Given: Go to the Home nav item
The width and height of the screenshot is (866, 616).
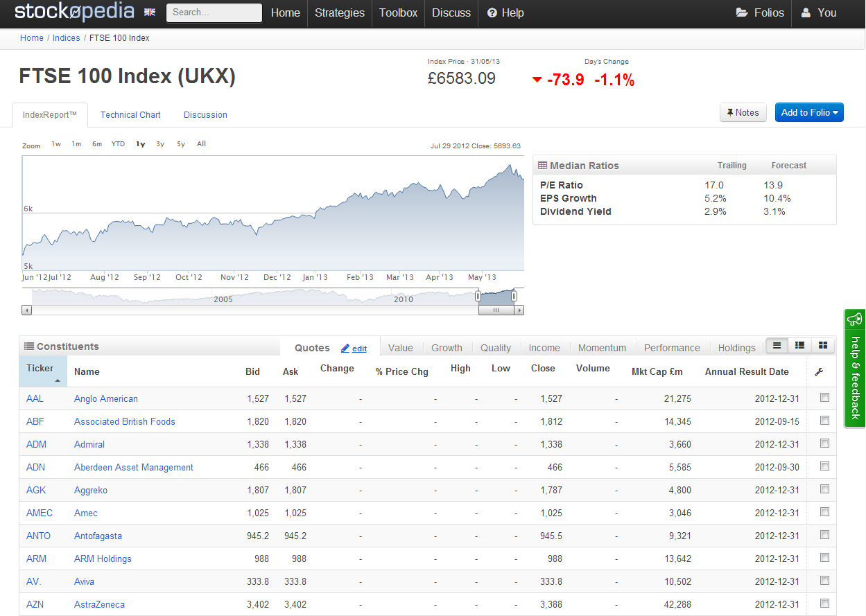Looking at the screenshot, I should [286, 12].
